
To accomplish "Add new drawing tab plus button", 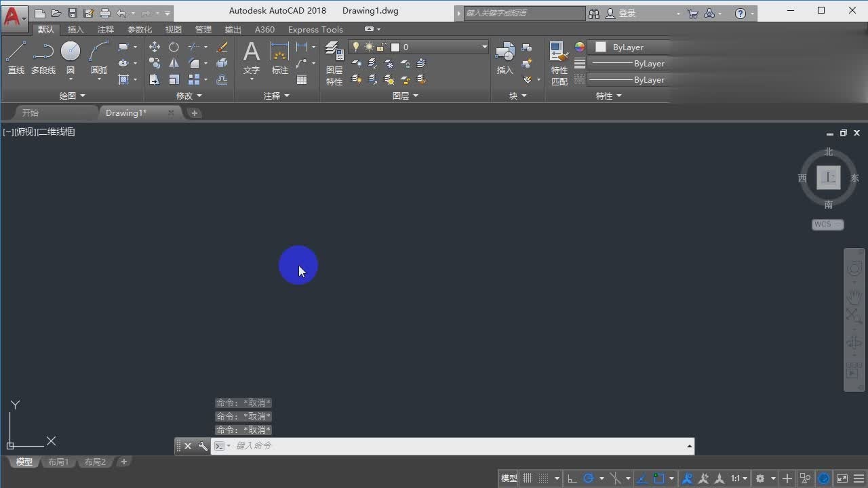I will click(x=195, y=113).
